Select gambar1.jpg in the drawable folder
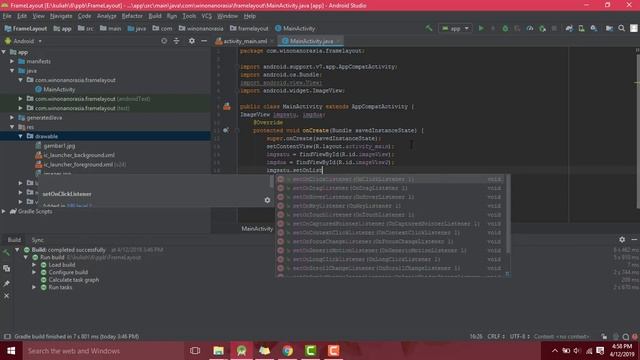 click(x=59, y=146)
